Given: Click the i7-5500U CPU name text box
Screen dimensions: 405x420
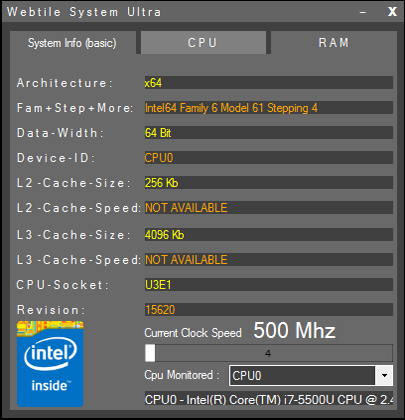Looking at the screenshot, I should tap(269, 399).
